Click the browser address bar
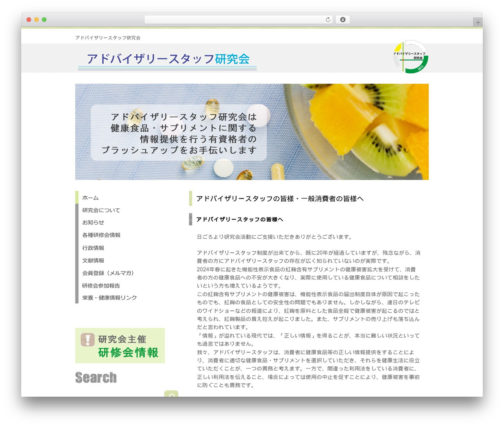The width and height of the screenshot is (504, 427). coord(239,20)
